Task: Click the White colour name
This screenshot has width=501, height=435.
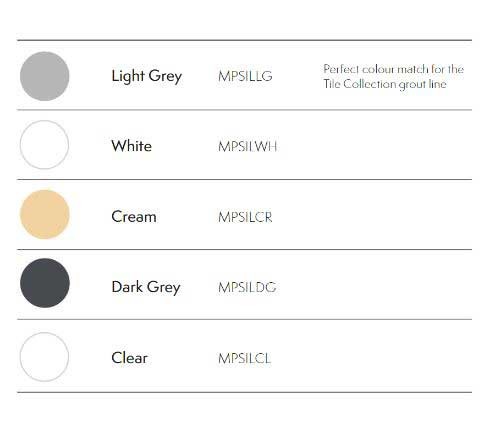Action: [x=132, y=146]
